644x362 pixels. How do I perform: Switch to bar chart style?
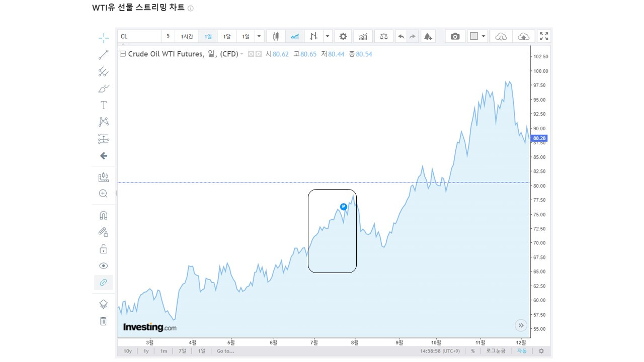tap(314, 36)
